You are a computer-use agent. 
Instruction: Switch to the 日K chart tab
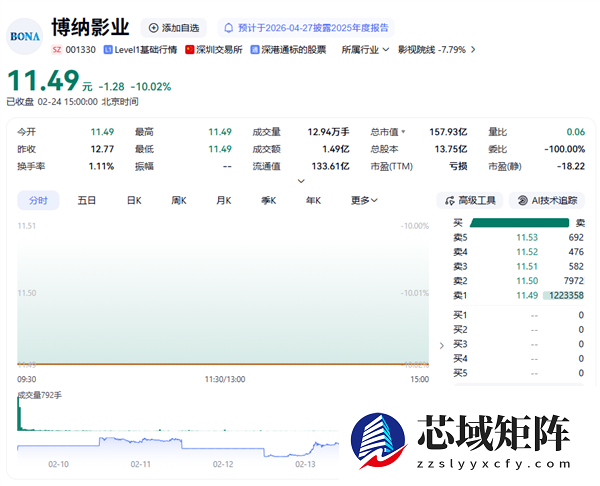coord(134,201)
